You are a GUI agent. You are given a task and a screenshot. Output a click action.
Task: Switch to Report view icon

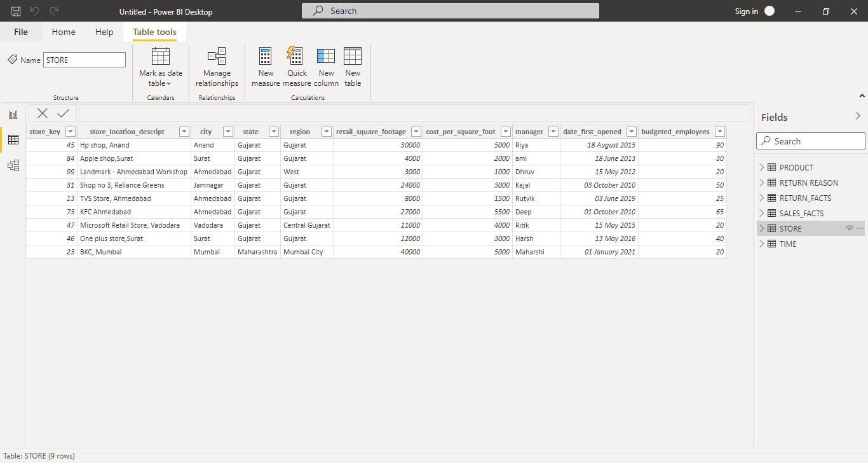(13, 114)
